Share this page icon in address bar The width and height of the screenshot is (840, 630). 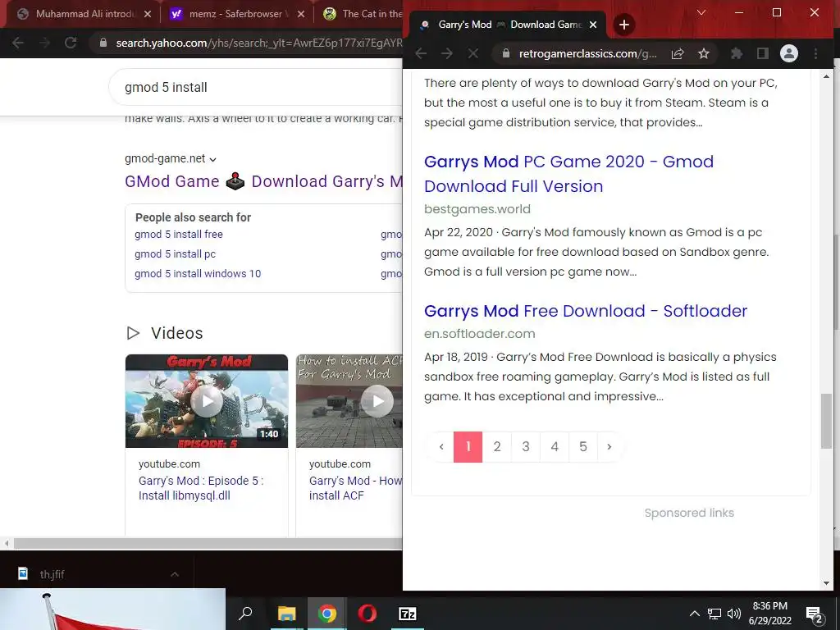(x=678, y=53)
